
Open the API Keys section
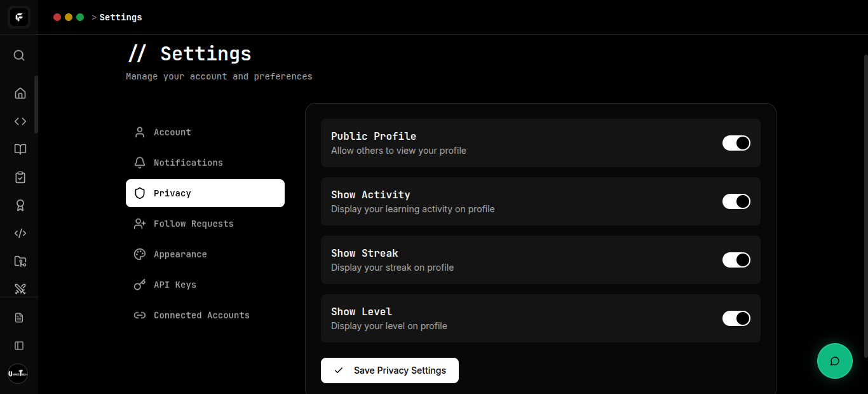[x=175, y=285]
